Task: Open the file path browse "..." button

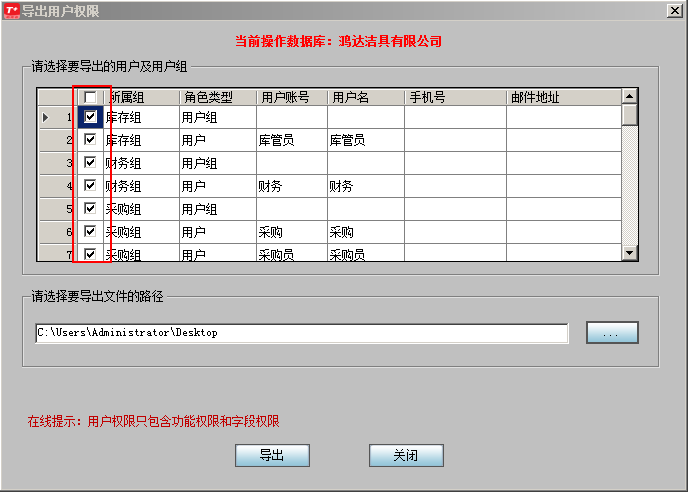Action: [612, 332]
